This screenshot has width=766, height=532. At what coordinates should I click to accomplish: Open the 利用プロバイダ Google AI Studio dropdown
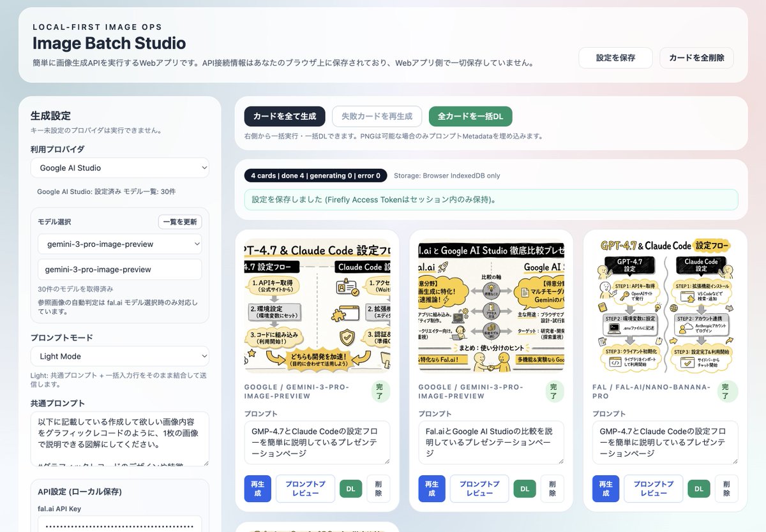coord(120,168)
